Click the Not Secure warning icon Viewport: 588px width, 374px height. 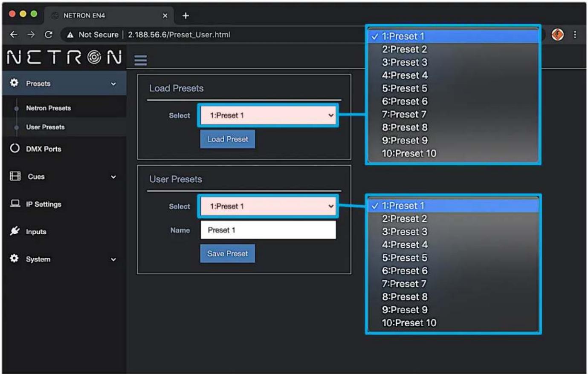70,35
